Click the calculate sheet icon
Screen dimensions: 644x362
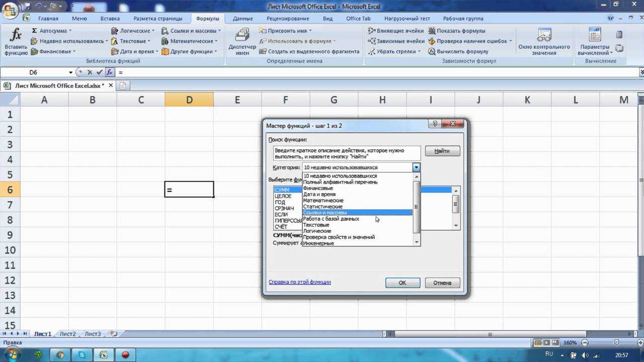pyautogui.click(x=619, y=48)
